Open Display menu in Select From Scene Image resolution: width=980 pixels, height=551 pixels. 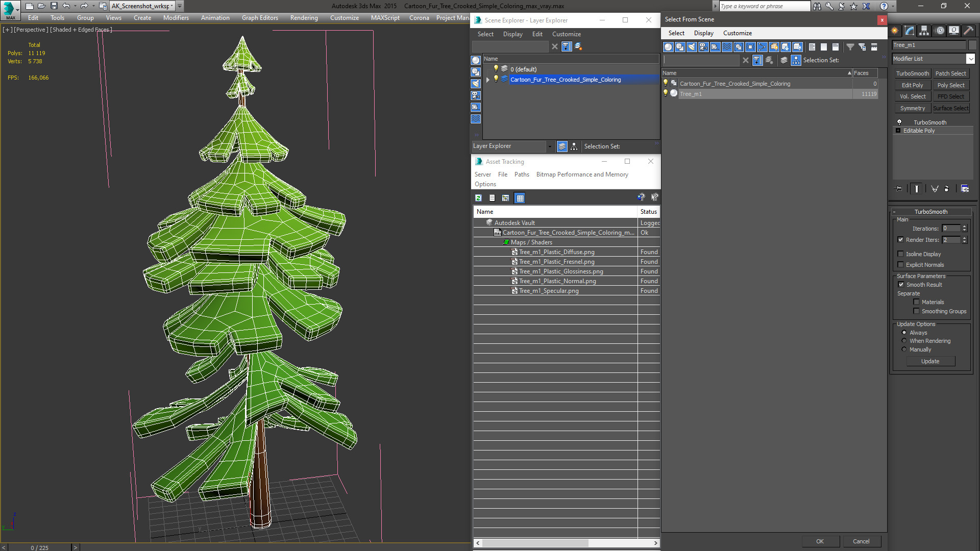[704, 33]
